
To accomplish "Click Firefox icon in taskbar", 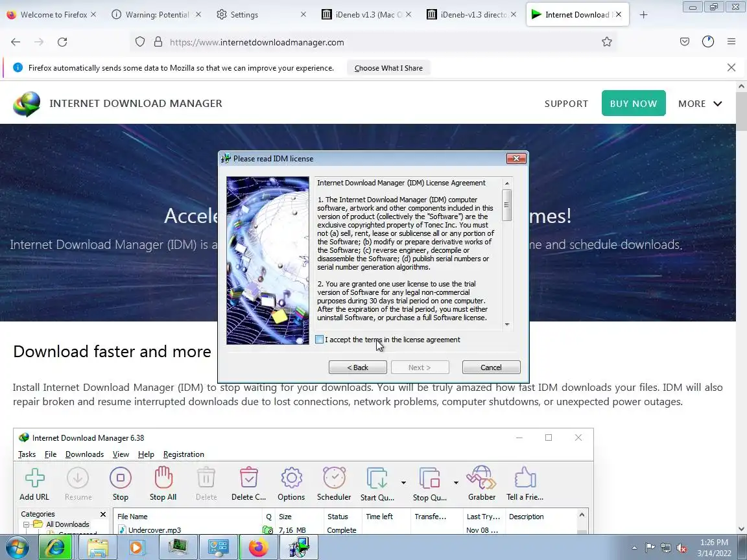I will click(258, 548).
